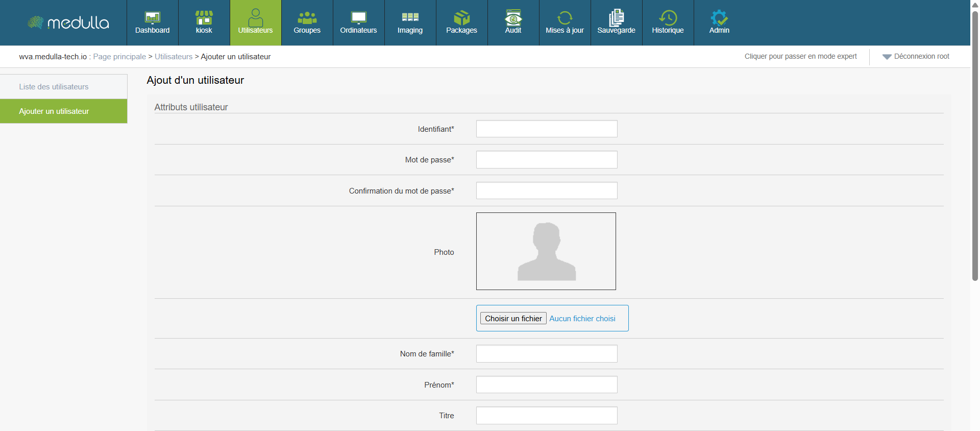Toggle expert mode link
This screenshot has width=980, height=431.
800,56
